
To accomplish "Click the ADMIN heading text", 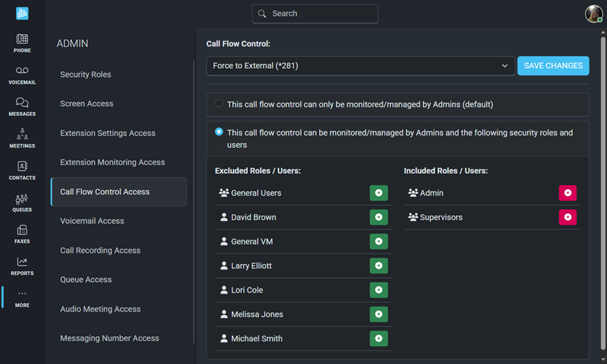I will [72, 43].
